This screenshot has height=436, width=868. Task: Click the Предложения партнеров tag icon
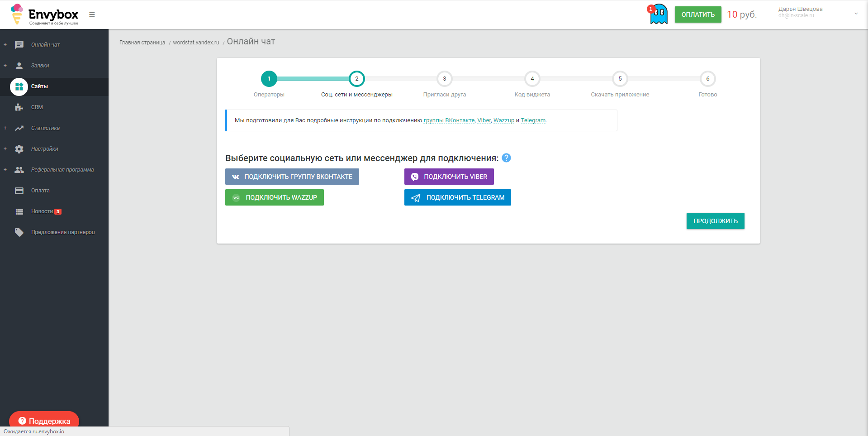[x=19, y=232]
